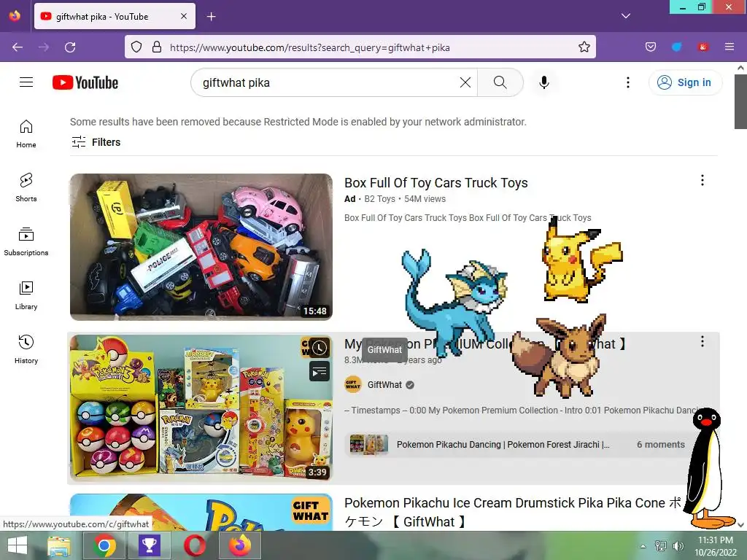Viewport: 747px width, 560px height.
Task: Add Pokemon Collection video to Watch later
Action: (x=320, y=348)
